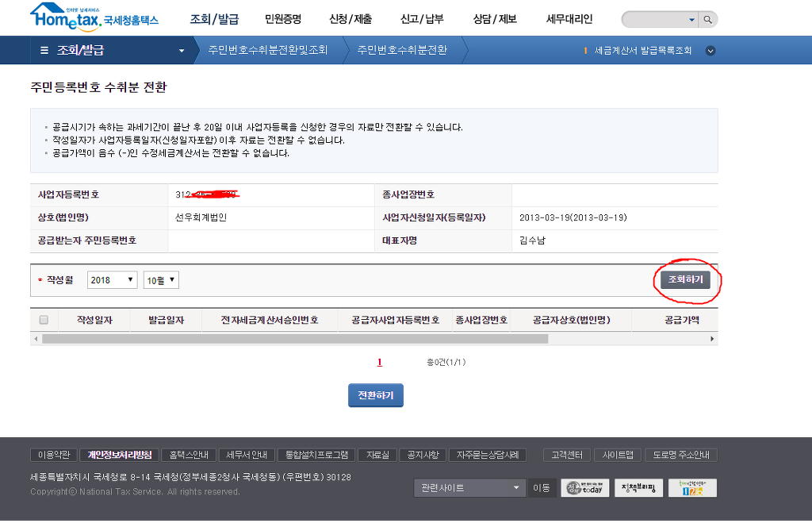Open the 신고/납부 top menu
This screenshot has width=812, height=527.
(422, 19)
